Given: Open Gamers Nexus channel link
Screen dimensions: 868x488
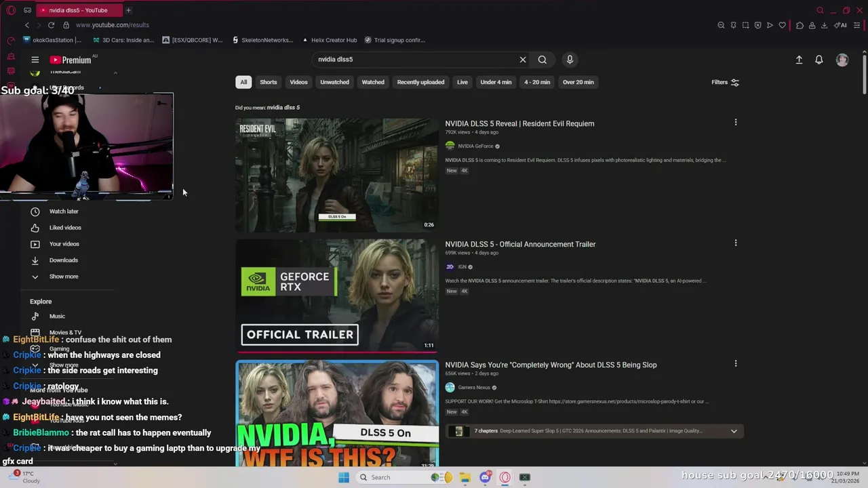Looking at the screenshot, I should click(473, 388).
